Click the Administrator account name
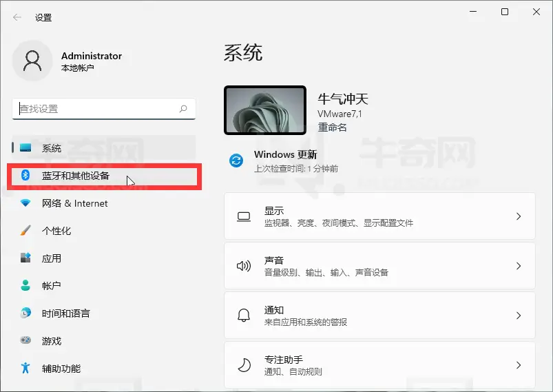This screenshot has width=553, height=392. tap(92, 56)
